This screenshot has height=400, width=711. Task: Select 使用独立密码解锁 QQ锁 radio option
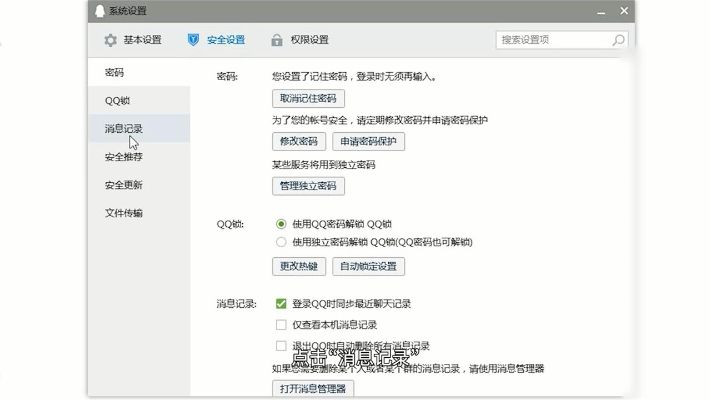[x=281, y=242]
